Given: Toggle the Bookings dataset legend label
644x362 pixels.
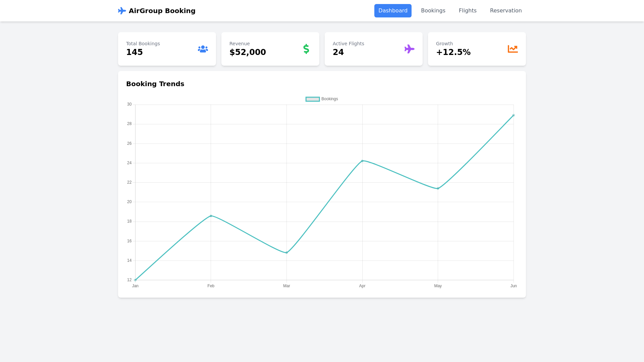Looking at the screenshot, I should click(329, 99).
